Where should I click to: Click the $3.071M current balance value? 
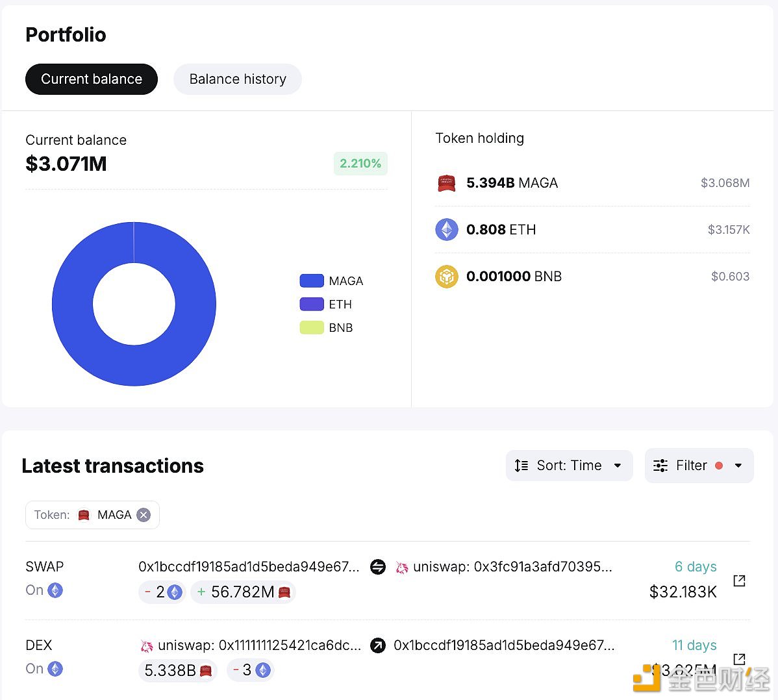point(66,164)
